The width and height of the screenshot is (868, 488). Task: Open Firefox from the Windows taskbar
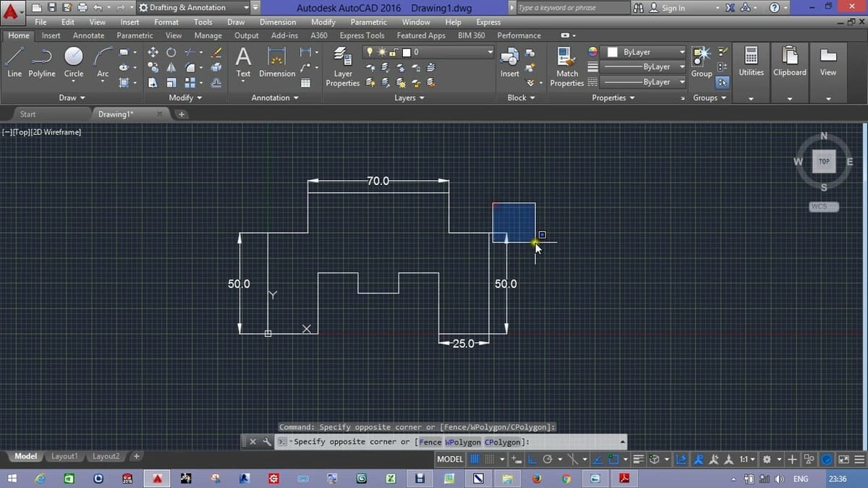(536, 478)
